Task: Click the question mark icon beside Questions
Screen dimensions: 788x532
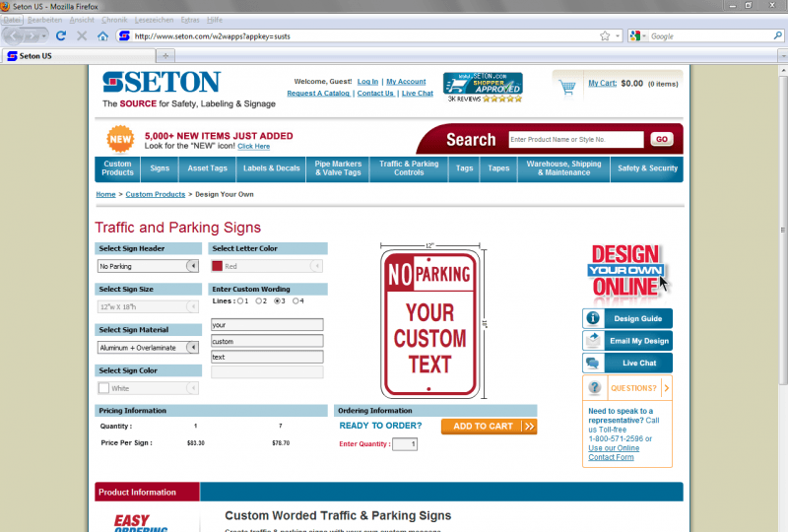Action: pyautogui.click(x=595, y=388)
